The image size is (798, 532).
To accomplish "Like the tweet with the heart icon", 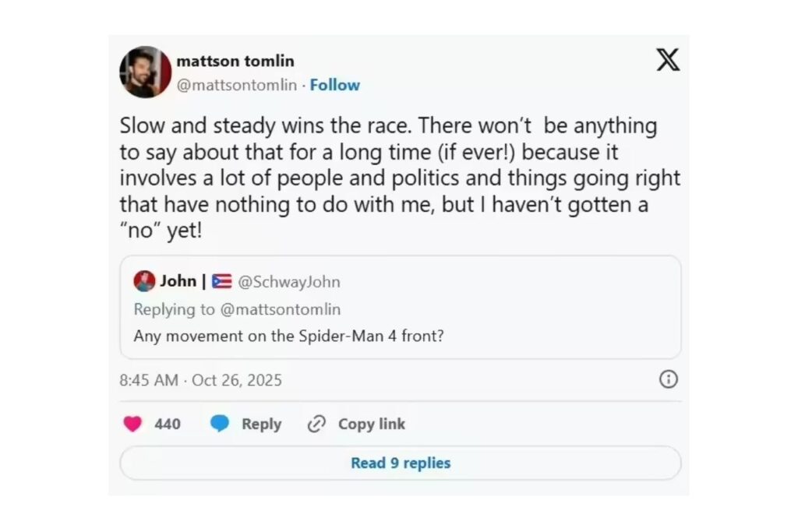I will [x=133, y=424].
